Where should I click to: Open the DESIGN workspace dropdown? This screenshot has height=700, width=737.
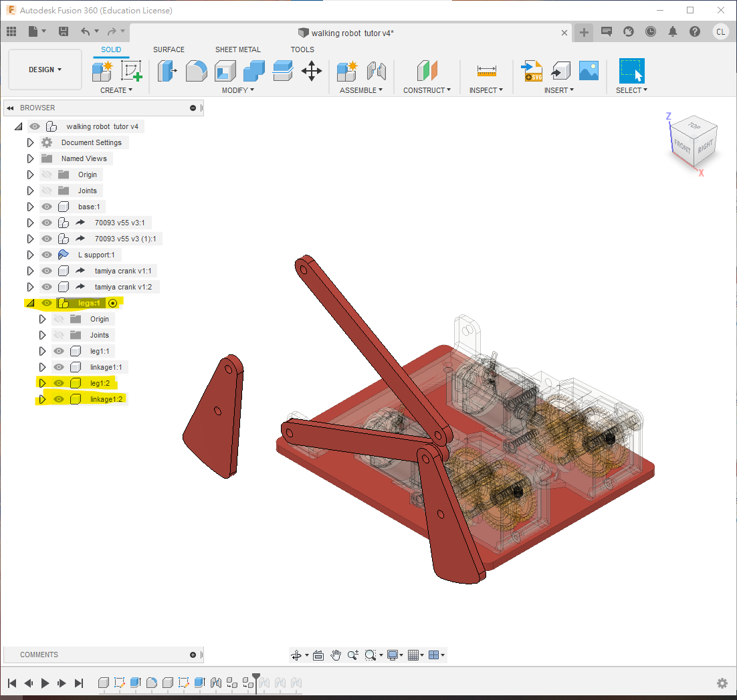click(45, 70)
